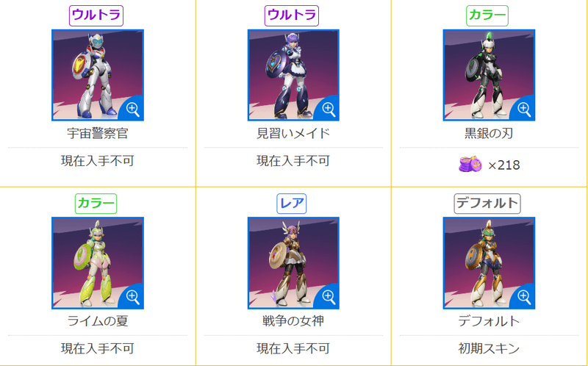Click the 戦争の女神 skin name text
Screen dimensions: 588x366
pos(293,321)
